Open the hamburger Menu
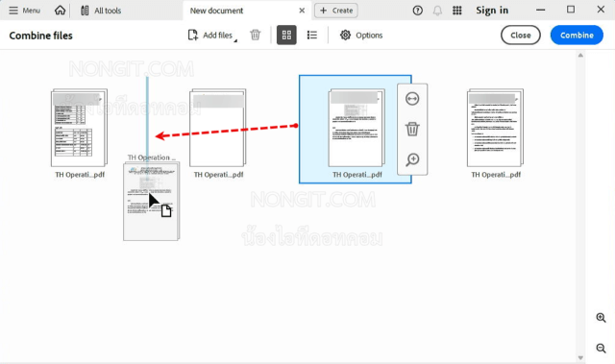The height and width of the screenshot is (364, 615). 24,11
